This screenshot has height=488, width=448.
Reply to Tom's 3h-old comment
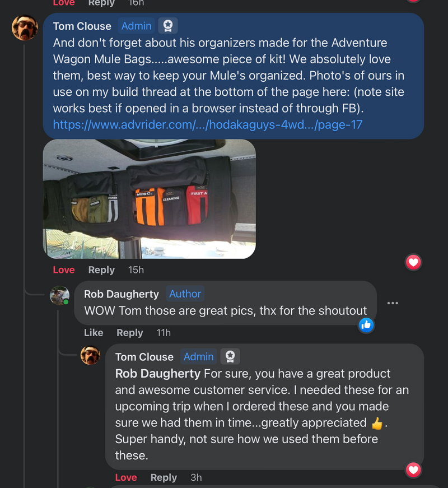164,477
